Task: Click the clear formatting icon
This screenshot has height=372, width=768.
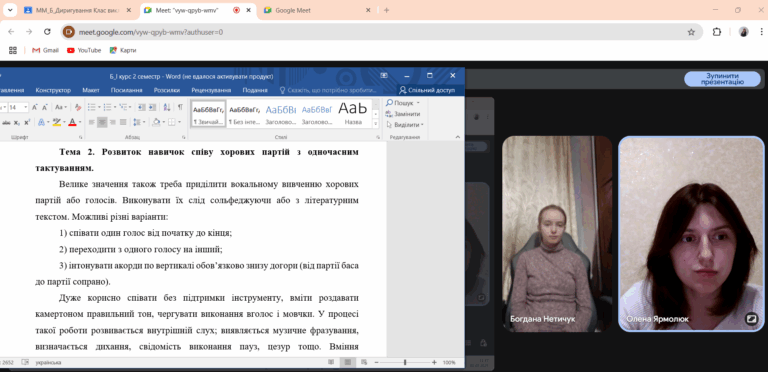Action: coord(78,107)
